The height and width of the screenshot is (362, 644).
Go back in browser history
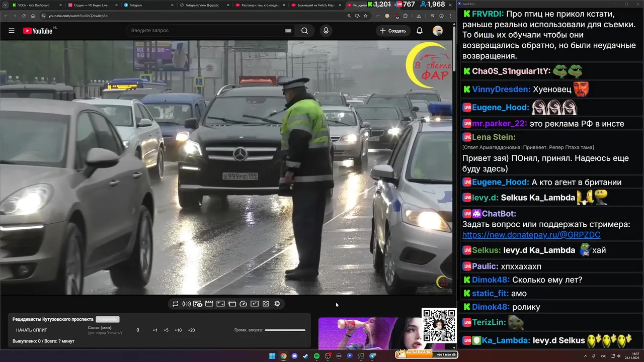tap(6, 16)
